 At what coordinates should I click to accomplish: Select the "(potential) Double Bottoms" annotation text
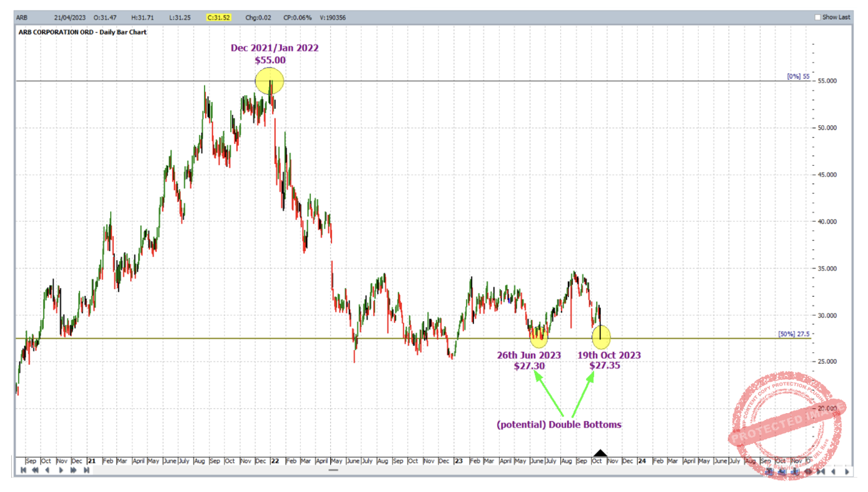click(559, 424)
